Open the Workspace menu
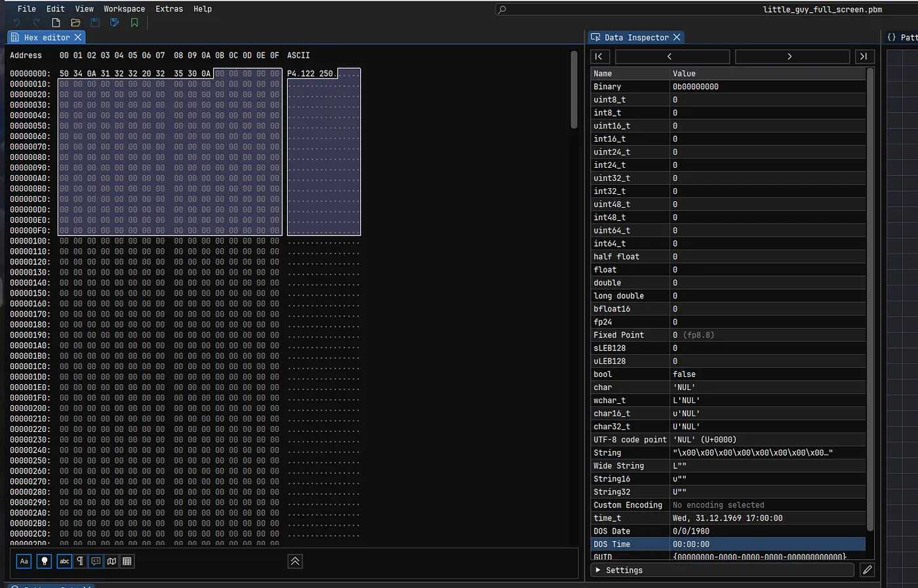This screenshot has width=918, height=588. 125,9
